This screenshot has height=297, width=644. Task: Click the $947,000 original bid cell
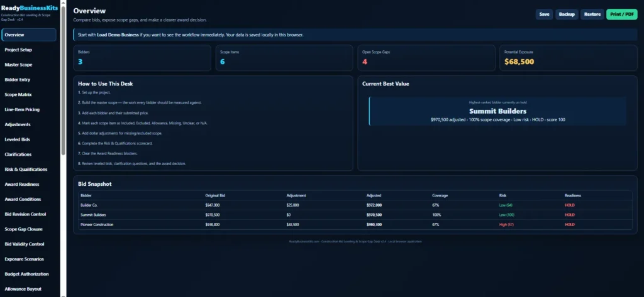coord(213,205)
